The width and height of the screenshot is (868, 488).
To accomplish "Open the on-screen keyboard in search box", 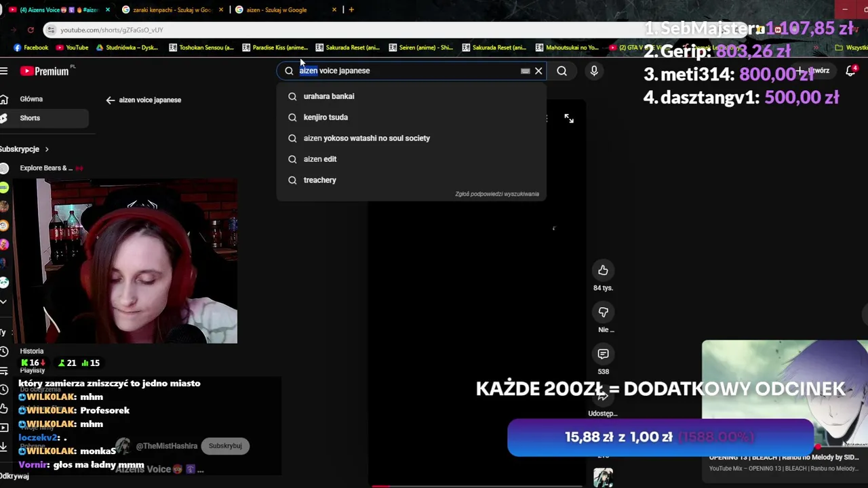I will pos(525,70).
